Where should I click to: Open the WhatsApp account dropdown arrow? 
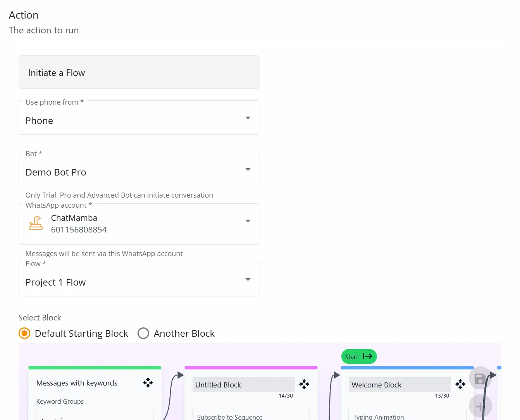[x=248, y=221]
